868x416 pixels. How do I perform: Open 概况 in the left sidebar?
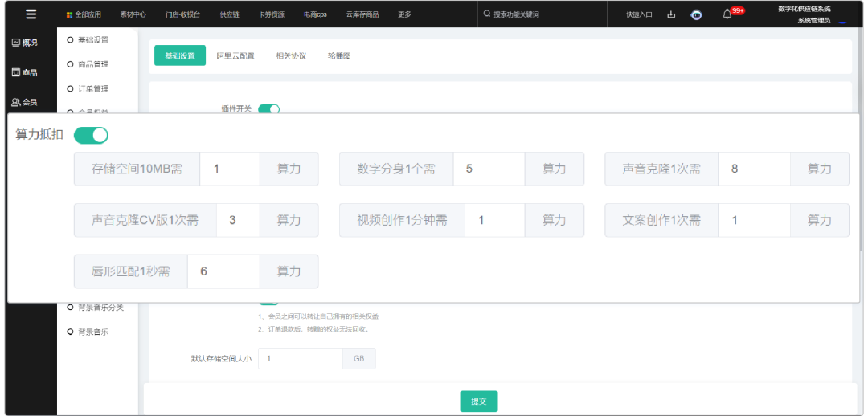(25, 43)
